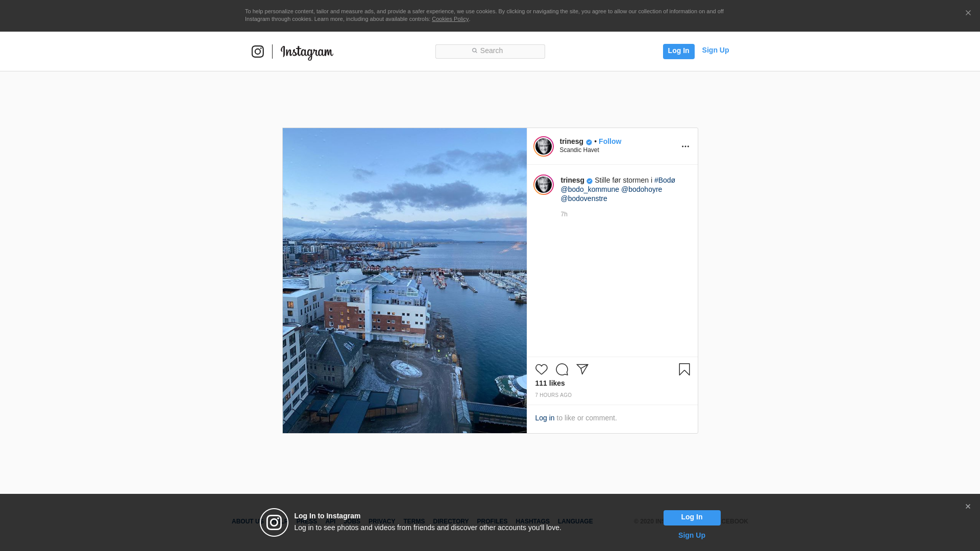980x551 pixels.
Task: Open trinesg's avatar beside the caption
Action: point(544,185)
